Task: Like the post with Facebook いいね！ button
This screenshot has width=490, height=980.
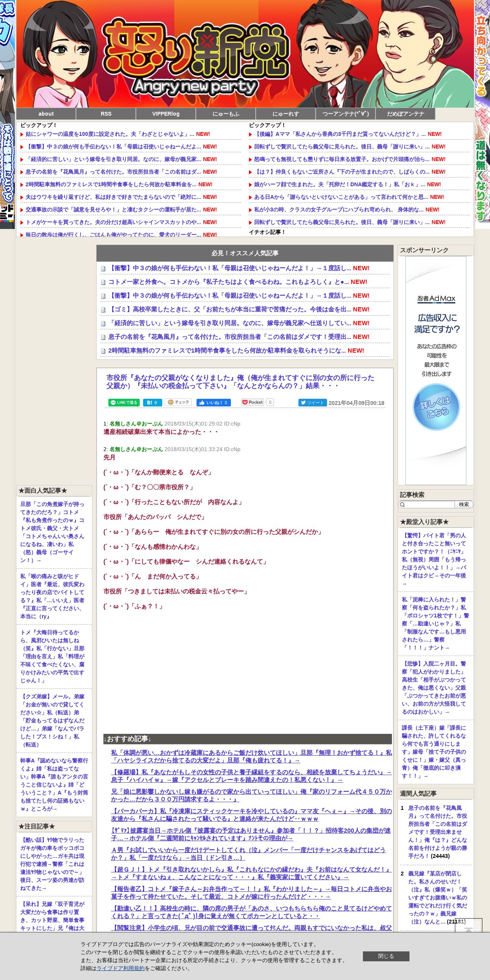Action: pyautogui.click(x=213, y=402)
